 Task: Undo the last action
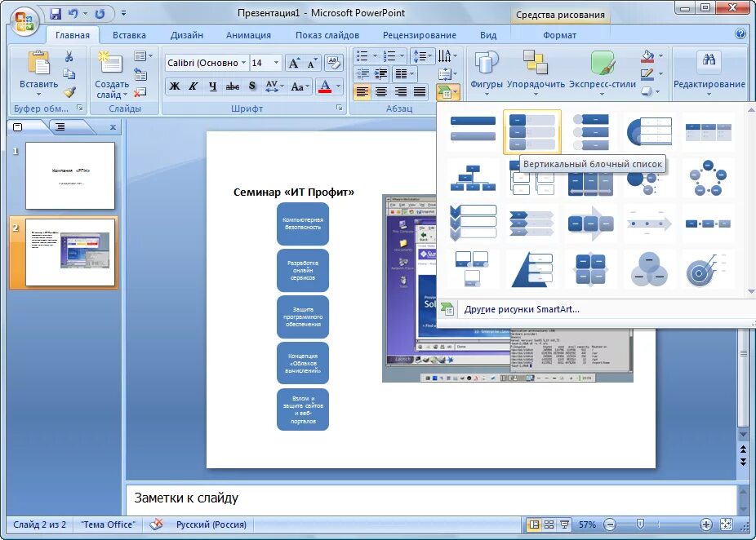coord(73,14)
